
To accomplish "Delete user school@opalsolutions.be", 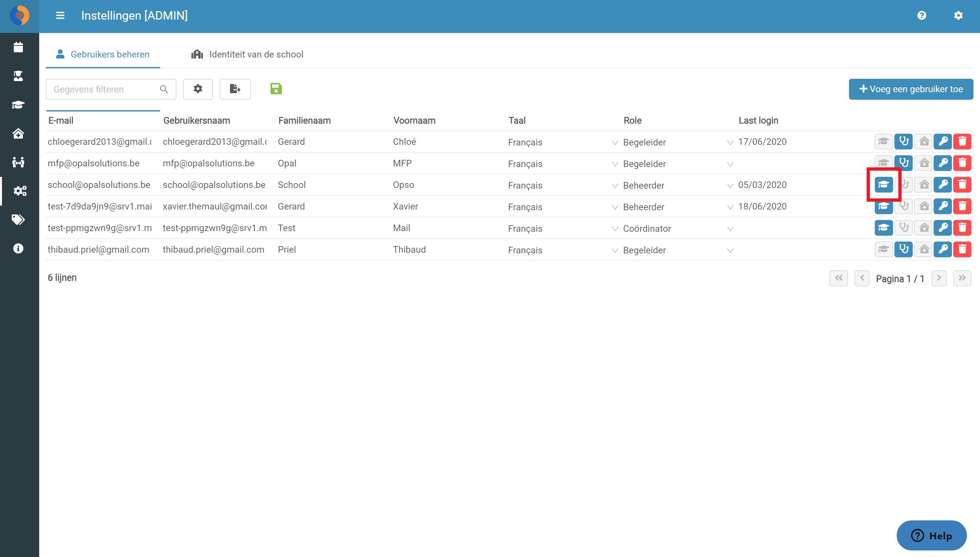I will pos(962,185).
